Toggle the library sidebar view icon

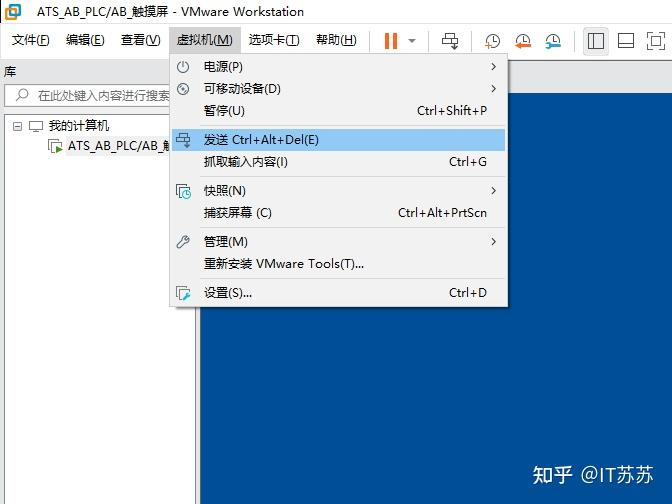596,41
